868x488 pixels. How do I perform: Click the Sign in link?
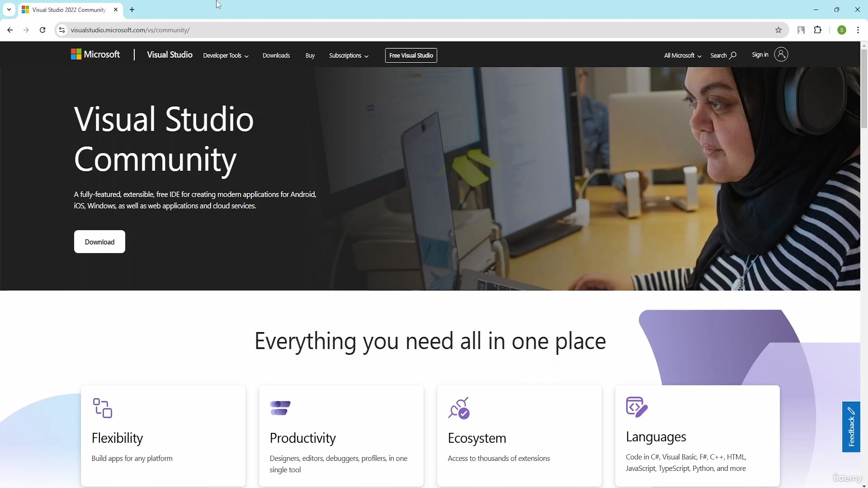[x=760, y=55]
